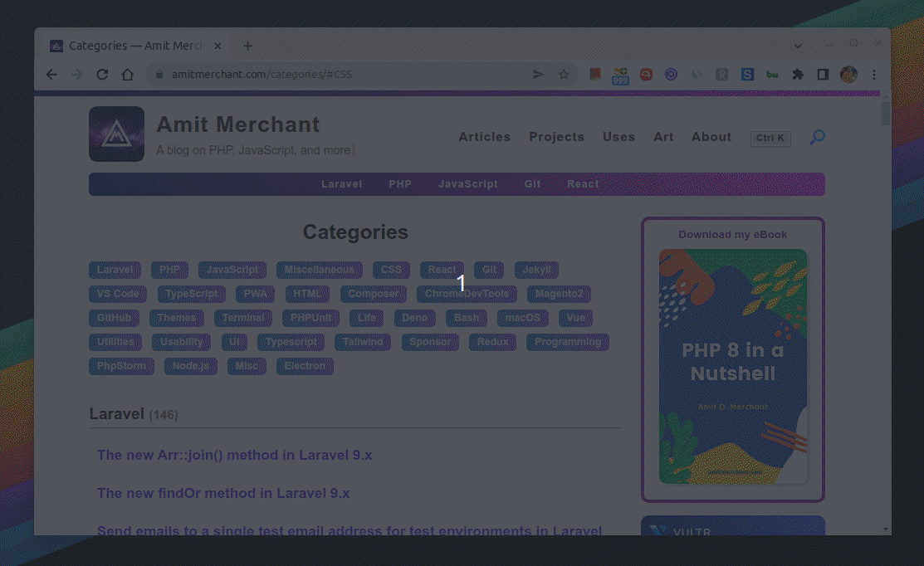Select Laravel in the purple topic bar

[341, 184]
